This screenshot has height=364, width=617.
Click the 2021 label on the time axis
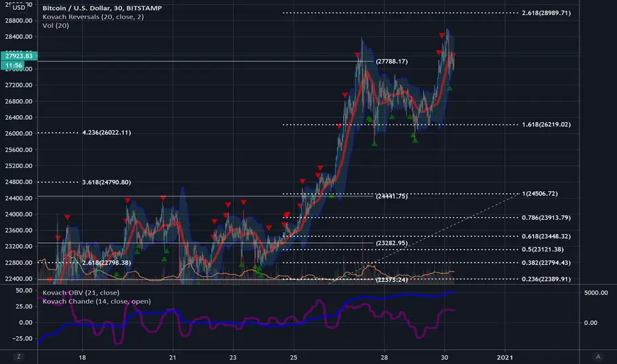tap(505, 357)
